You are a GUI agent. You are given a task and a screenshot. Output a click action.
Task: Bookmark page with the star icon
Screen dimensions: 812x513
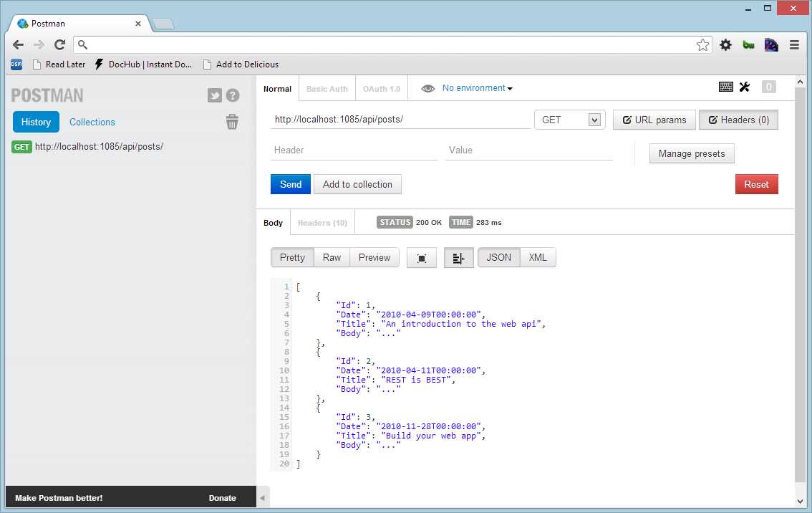(x=702, y=45)
